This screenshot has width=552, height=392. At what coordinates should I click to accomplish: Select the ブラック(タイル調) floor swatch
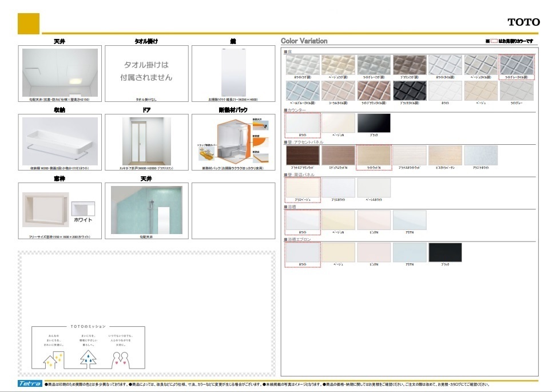(410, 90)
